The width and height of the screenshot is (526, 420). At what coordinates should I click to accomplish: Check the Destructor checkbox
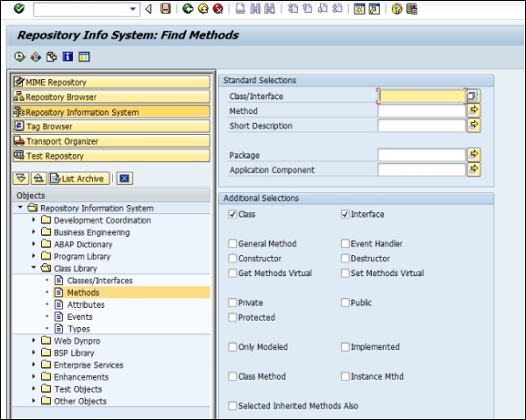click(x=345, y=259)
